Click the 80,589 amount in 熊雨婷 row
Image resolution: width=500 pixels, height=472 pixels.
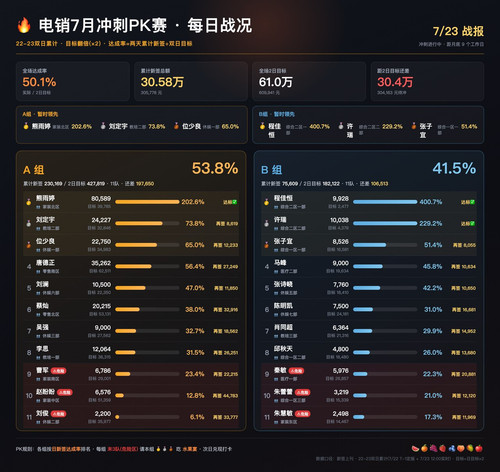101,199
